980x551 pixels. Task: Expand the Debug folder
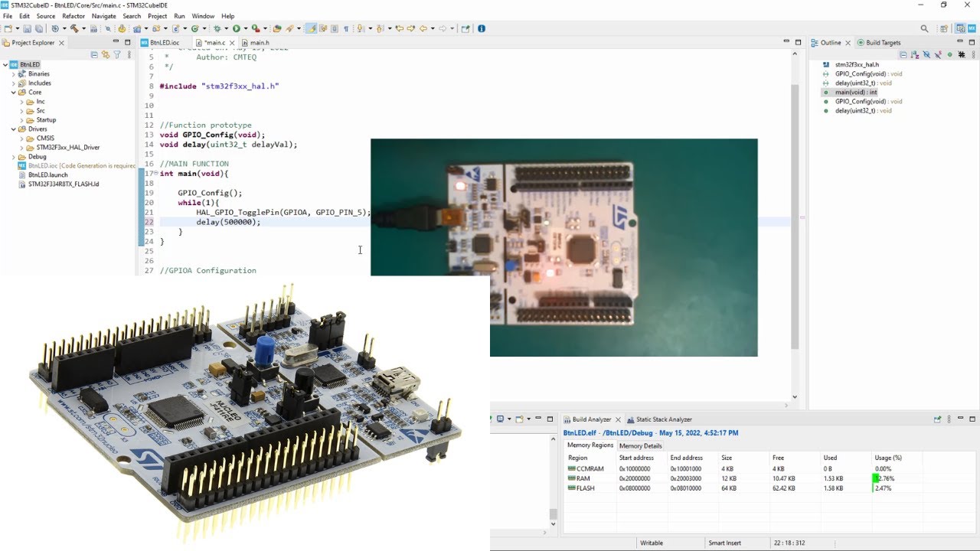click(14, 156)
